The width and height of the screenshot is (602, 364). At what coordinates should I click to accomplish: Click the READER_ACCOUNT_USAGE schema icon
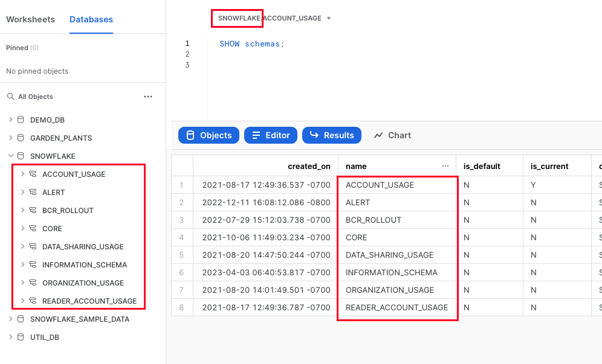[x=33, y=301]
